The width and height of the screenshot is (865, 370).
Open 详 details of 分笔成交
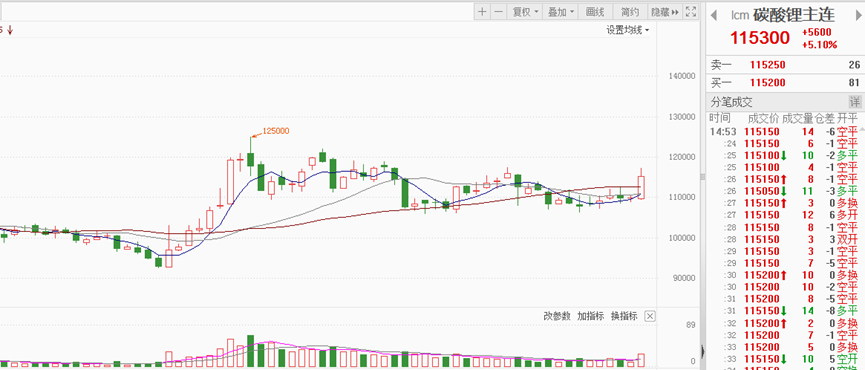pyautogui.click(x=855, y=101)
